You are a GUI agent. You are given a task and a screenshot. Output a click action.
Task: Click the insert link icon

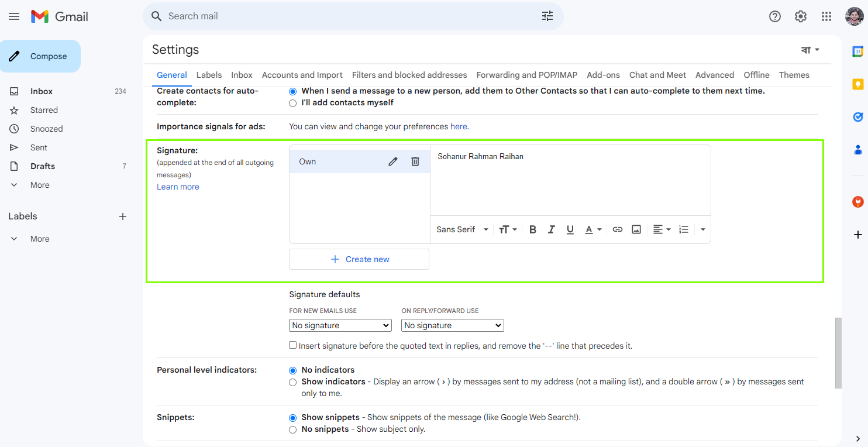[618, 229]
